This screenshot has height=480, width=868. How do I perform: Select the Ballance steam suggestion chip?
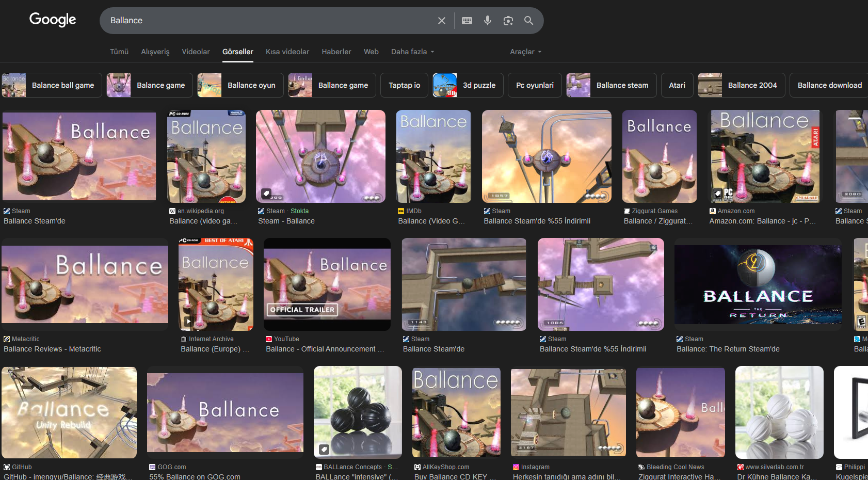click(x=612, y=85)
